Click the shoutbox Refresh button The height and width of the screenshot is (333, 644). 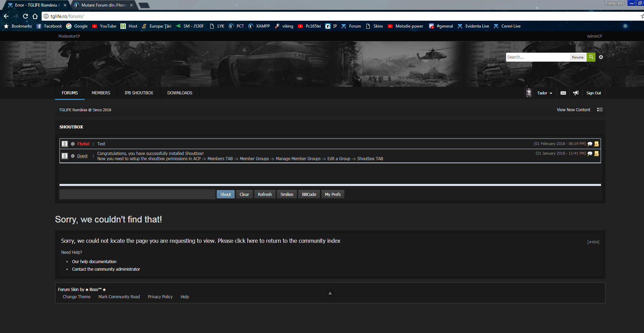265,194
